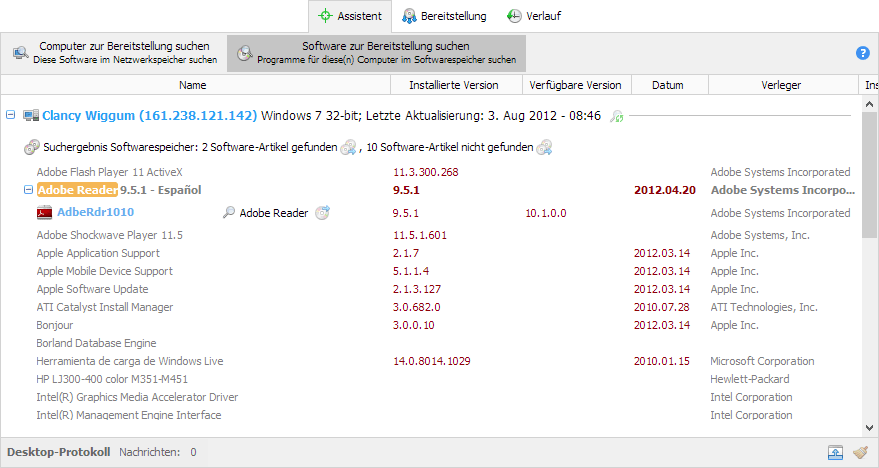Click the magnifier icon beside Adobe Reader search
Screen dimensions: 879x468
pyautogui.click(x=229, y=213)
